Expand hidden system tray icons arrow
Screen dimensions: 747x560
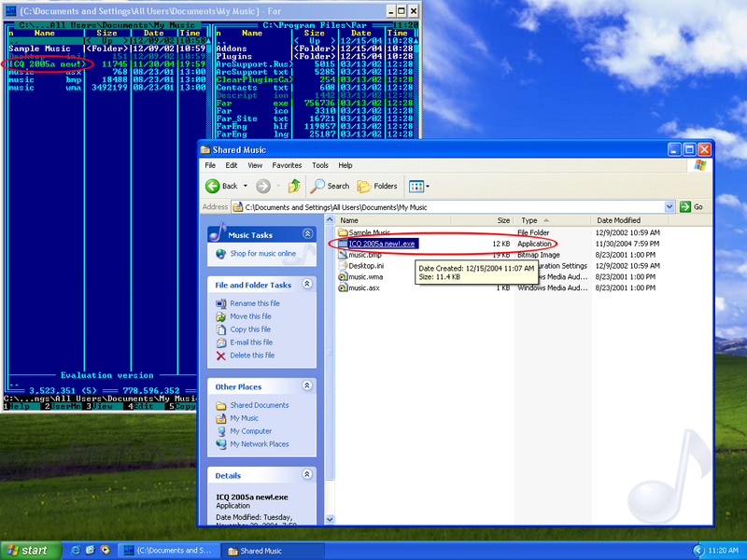coord(698,551)
